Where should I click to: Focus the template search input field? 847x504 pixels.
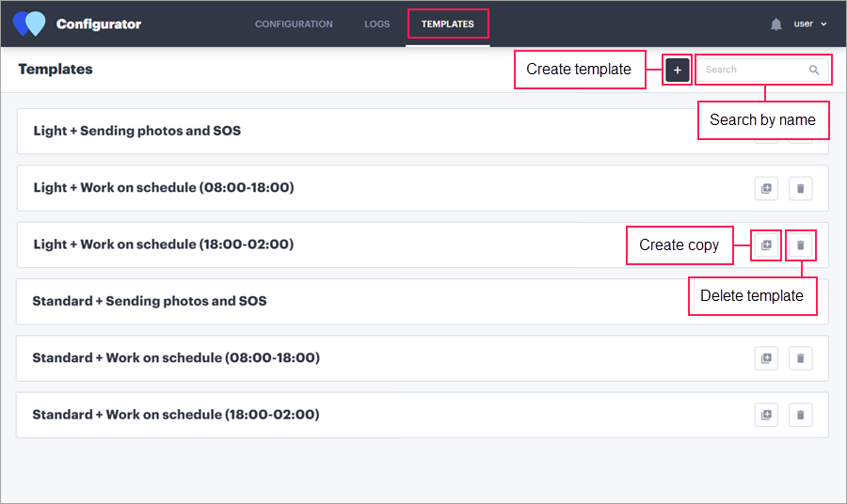pyautogui.click(x=753, y=70)
